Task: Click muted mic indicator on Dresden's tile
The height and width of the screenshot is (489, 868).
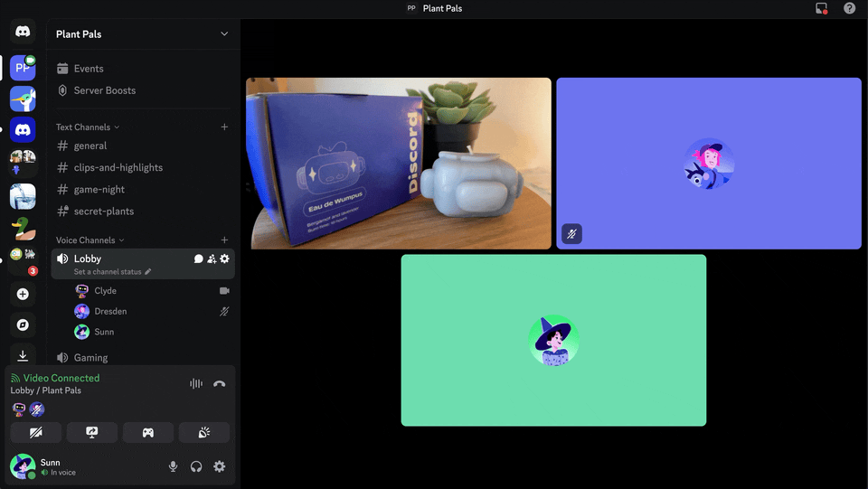Action: (571, 234)
